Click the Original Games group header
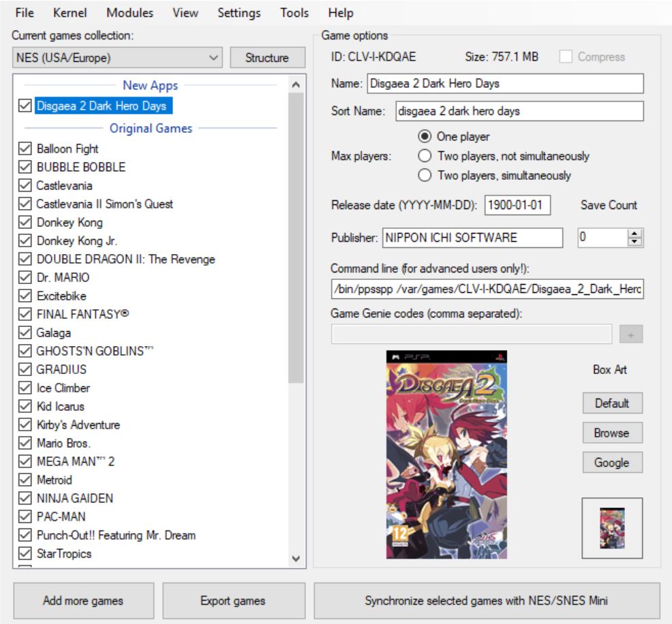The image size is (672, 624). tap(151, 129)
